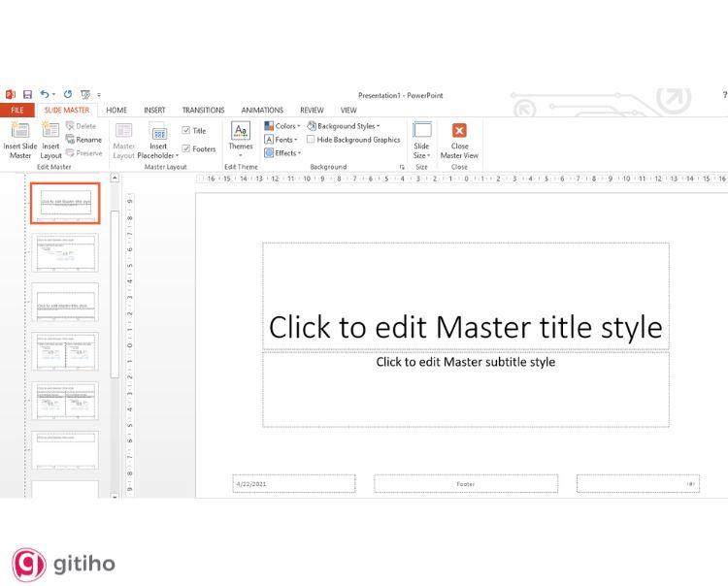The width and height of the screenshot is (728, 586).
Task: Click the Master subtitle style placeholder
Action: 466,390
